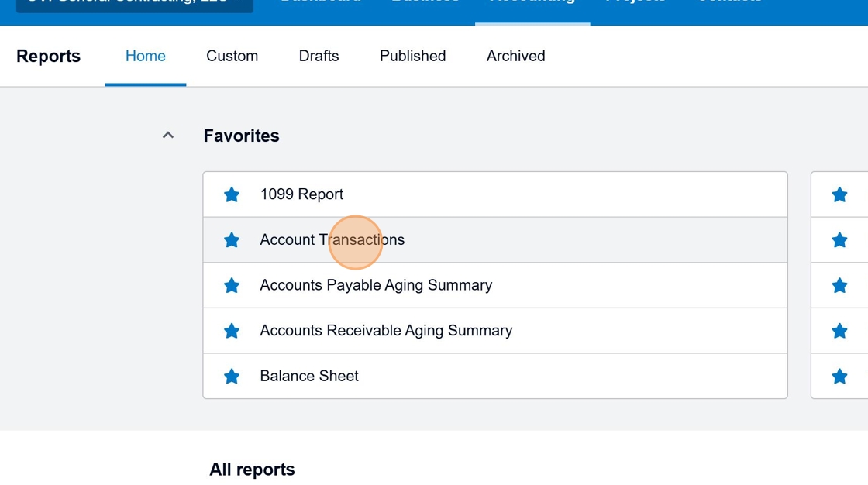Collapse the Favorites section
This screenshot has height=485, width=868.
[168, 136]
